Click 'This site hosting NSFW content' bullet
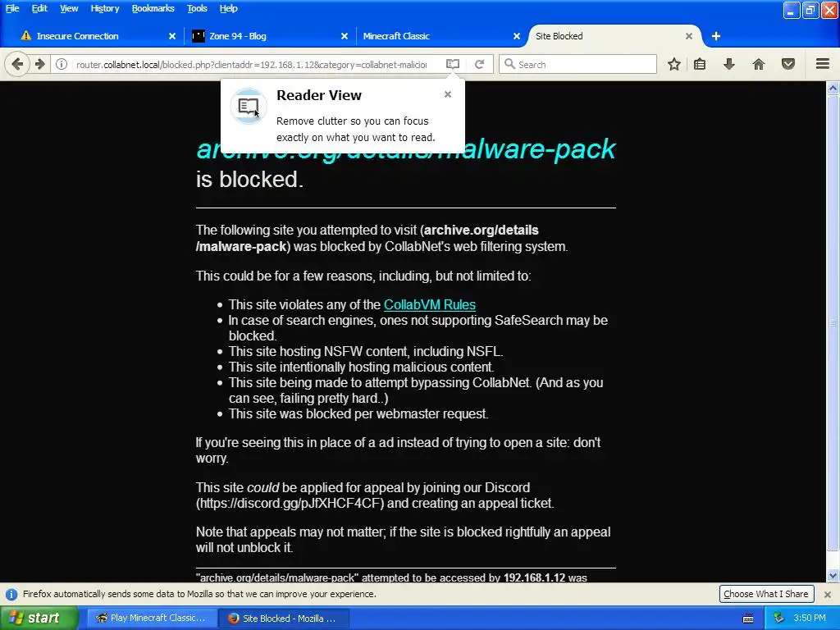The width and height of the screenshot is (840, 630). click(x=366, y=351)
